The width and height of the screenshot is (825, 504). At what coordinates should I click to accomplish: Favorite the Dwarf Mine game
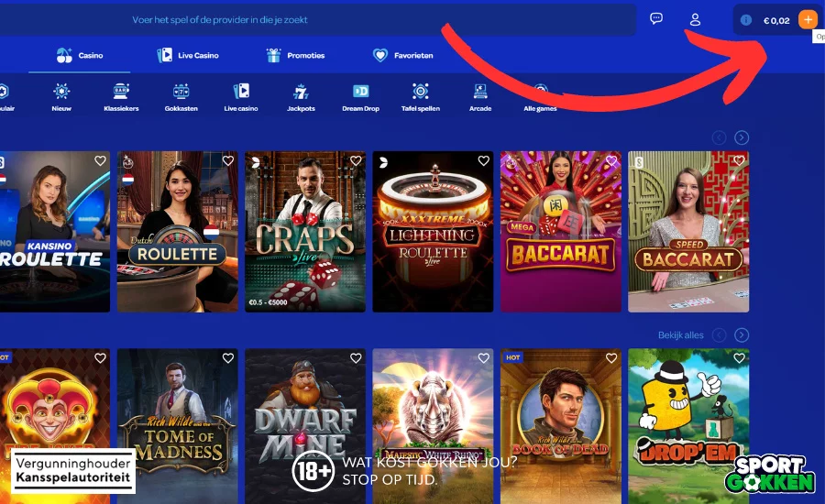356,358
